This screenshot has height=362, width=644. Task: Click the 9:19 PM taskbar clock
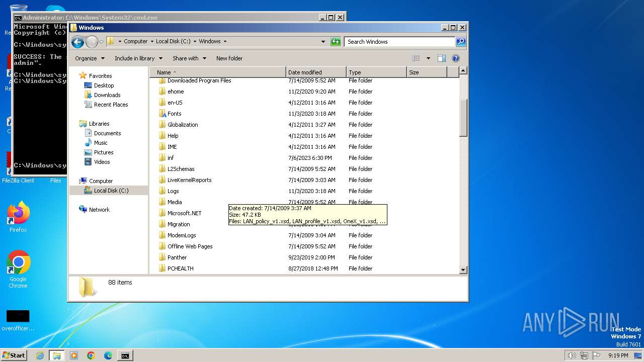click(618, 355)
